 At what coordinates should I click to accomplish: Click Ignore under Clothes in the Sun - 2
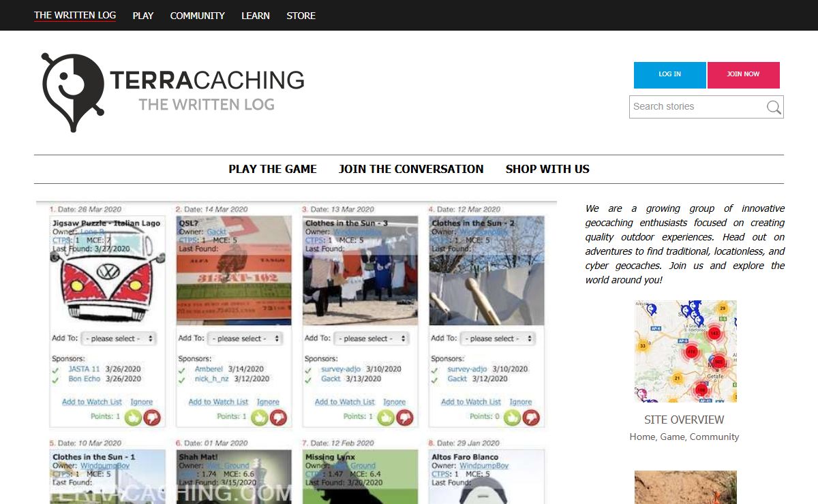(x=521, y=402)
